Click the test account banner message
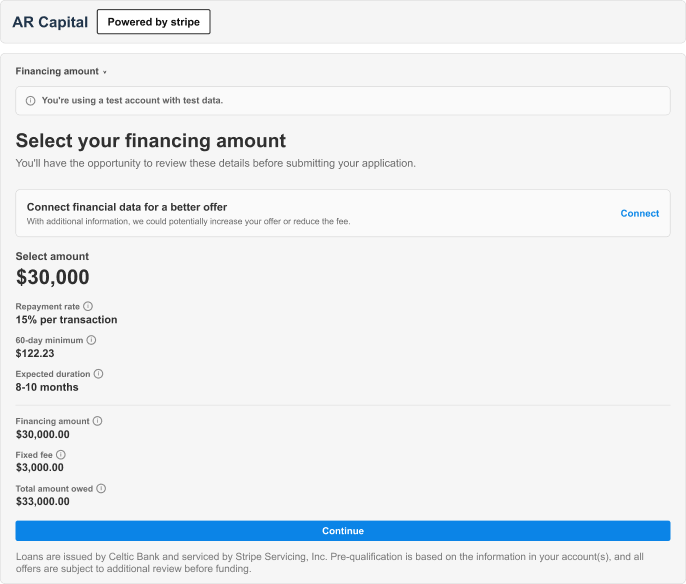The image size is (686, 584). (132, 101)
